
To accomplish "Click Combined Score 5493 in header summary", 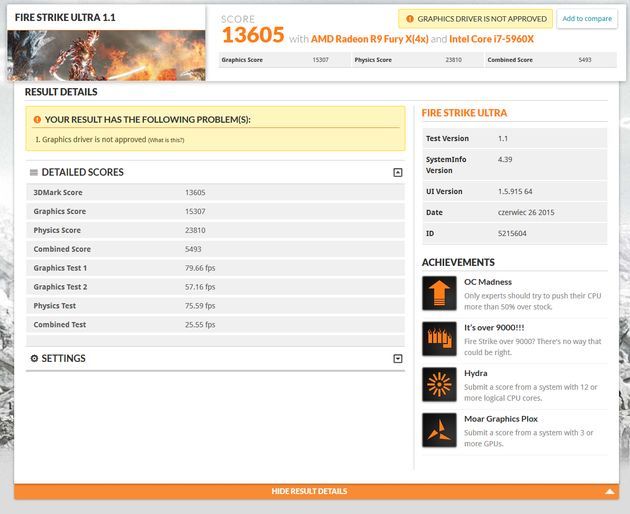I will [x=550, y=60].
